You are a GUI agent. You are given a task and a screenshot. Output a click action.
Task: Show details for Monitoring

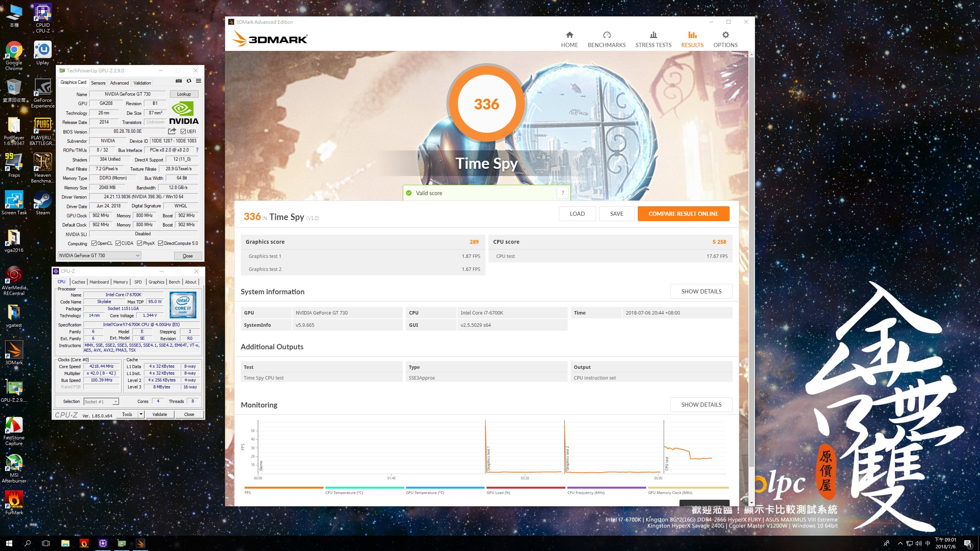click(701, 405)
